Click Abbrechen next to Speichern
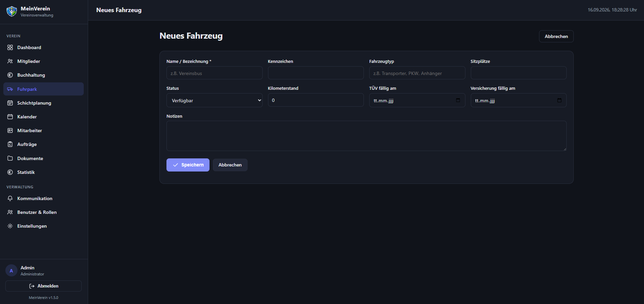Screen dimensions: 644x304 tap(230, 165)
